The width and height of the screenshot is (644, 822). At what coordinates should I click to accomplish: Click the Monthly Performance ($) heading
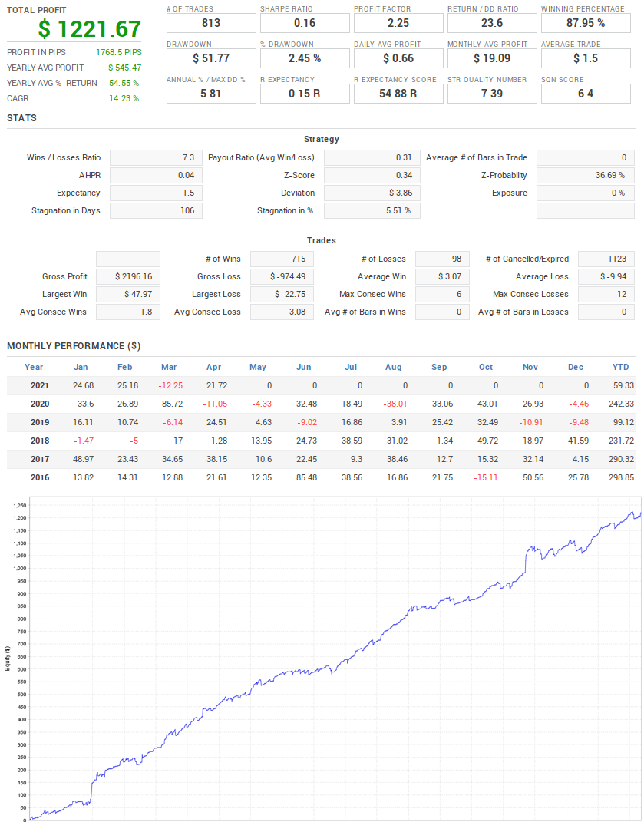74,346
